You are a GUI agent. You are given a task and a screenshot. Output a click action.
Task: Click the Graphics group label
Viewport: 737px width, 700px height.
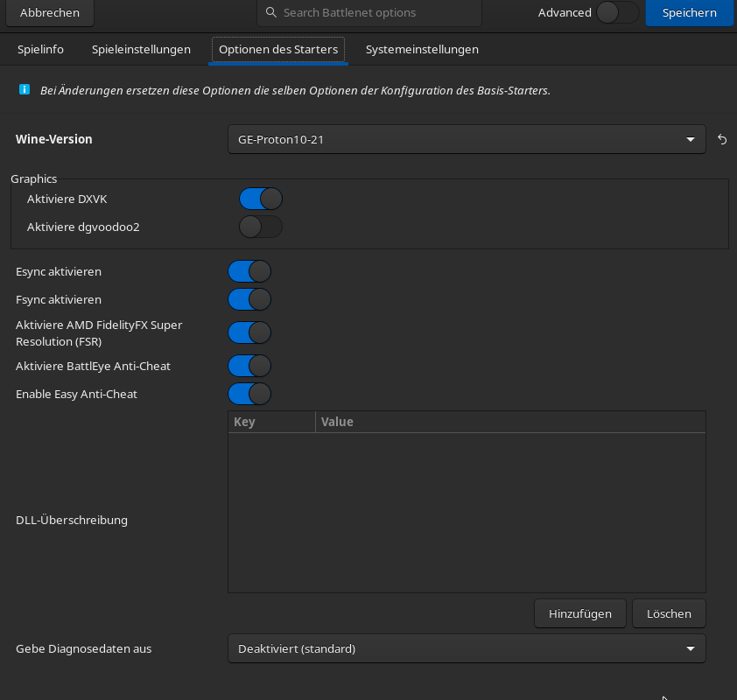(34, 179)
